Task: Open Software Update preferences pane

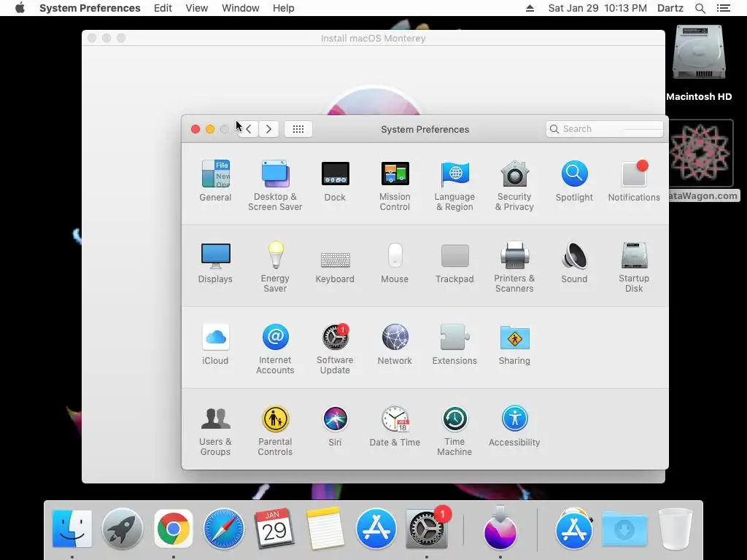Action: 335,349
